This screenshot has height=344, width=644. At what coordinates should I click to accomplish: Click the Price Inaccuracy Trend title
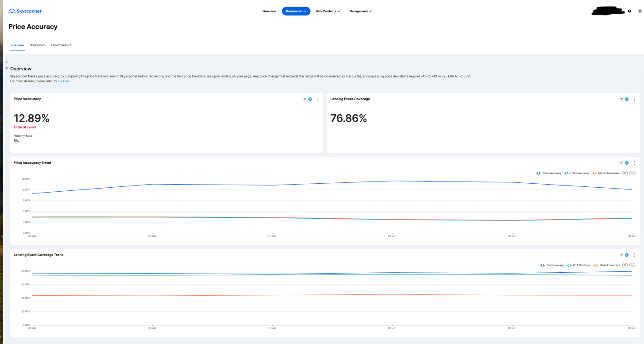coord(32,163)
